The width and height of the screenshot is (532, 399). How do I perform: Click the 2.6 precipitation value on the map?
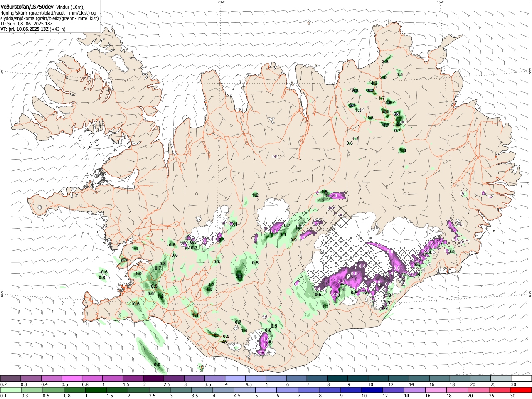224,341
